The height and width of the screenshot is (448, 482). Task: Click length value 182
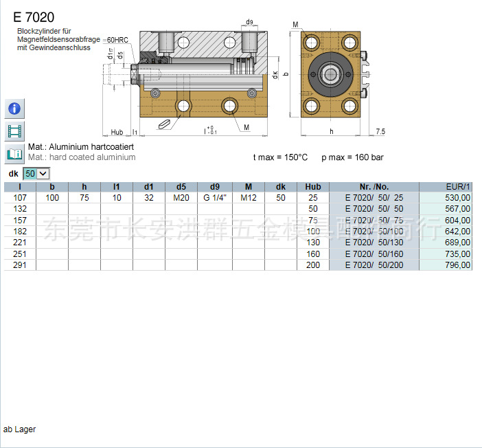click(20, 232)
